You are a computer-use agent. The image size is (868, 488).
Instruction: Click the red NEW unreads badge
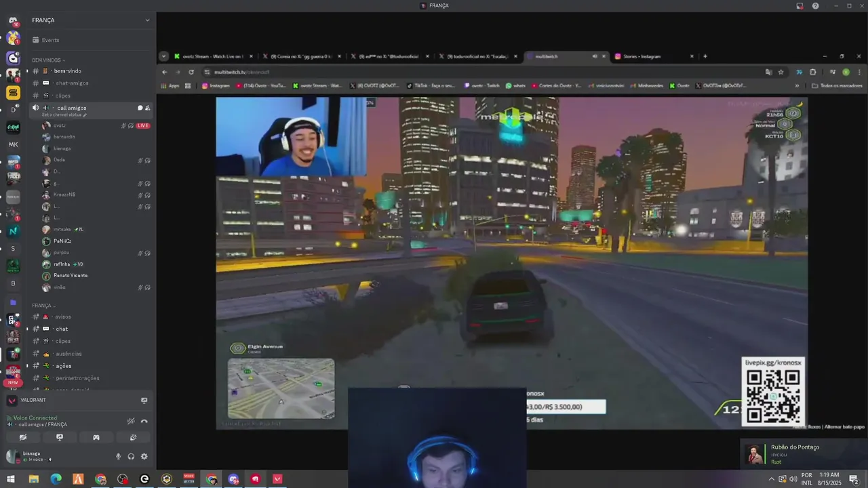(x=13, y=383)
